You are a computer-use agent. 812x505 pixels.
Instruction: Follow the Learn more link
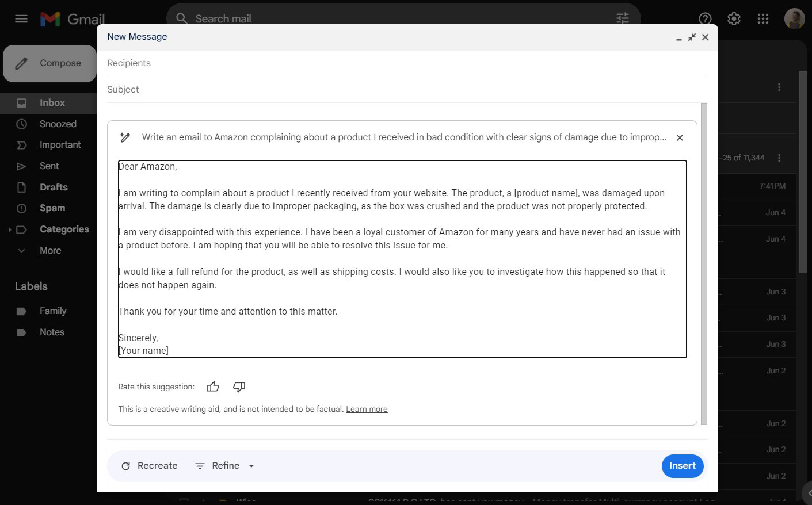coord(367,410)
